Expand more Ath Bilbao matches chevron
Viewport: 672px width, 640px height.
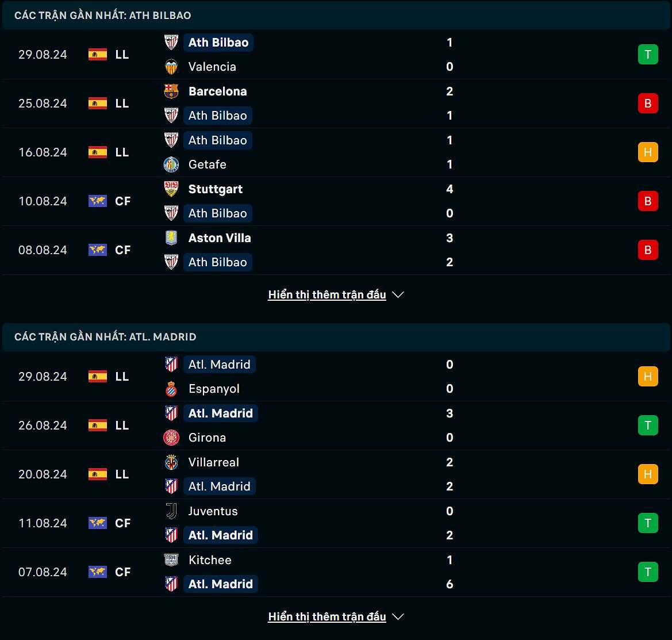coord(398,295)
